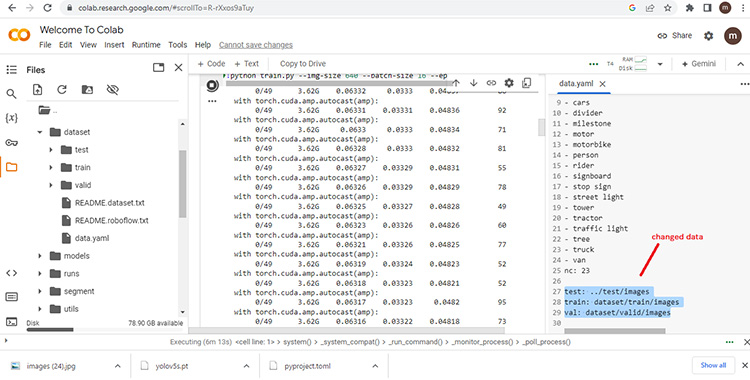Open the Find and replace search icon

tap(11, 94)
